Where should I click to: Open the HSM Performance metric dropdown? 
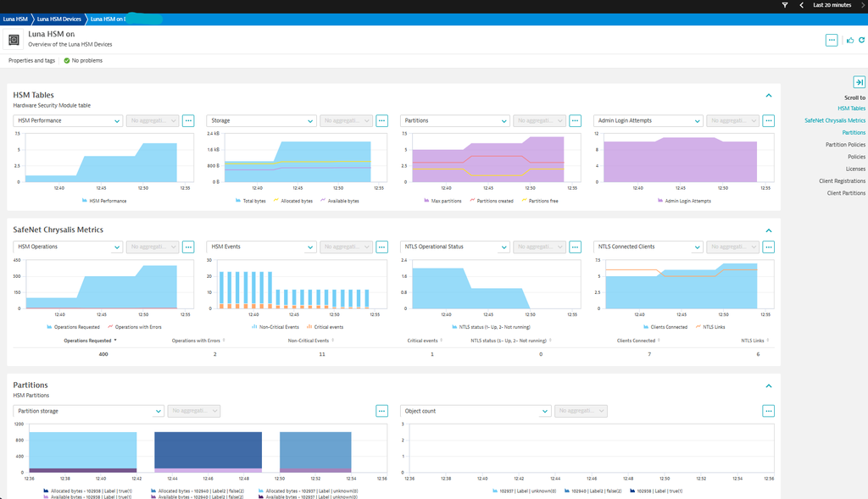[x=66, y=120]
